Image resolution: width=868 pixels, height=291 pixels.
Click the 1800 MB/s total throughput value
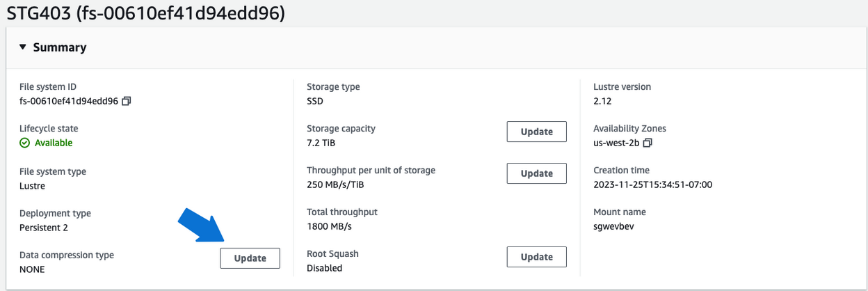328,226
